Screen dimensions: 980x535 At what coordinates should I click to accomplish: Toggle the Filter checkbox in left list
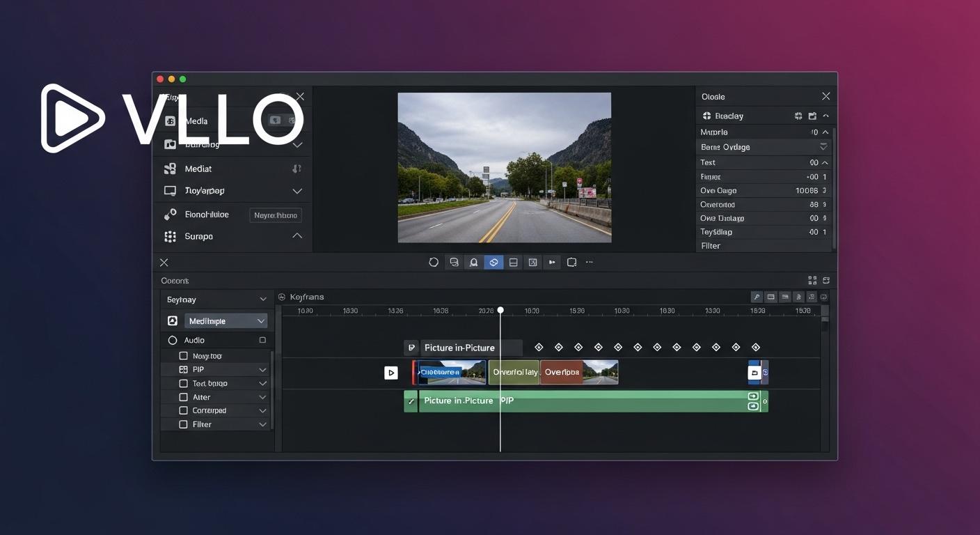coord(184,424)
